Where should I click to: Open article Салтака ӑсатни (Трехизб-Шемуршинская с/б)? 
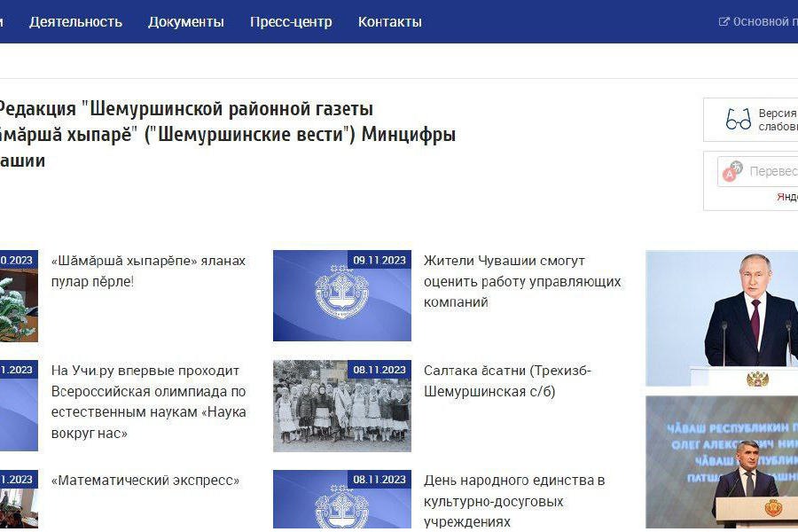pyautogui.click(x=507, y=380)
